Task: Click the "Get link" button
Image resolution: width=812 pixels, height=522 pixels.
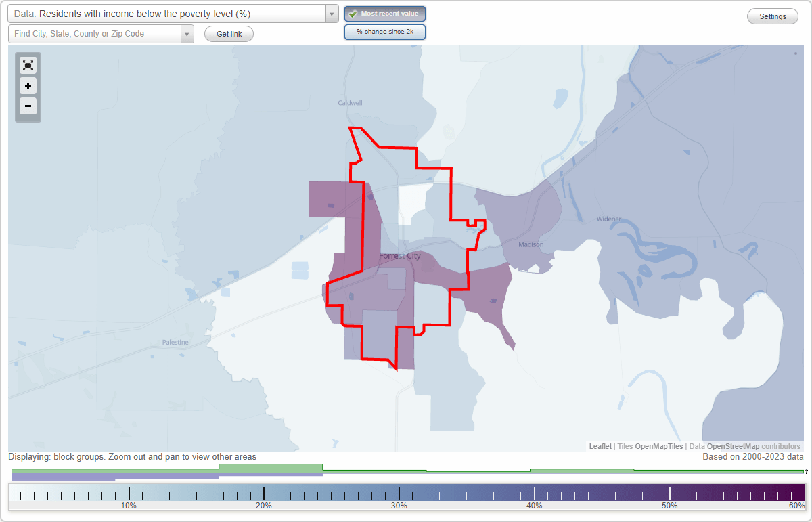Action: point(228,33)
